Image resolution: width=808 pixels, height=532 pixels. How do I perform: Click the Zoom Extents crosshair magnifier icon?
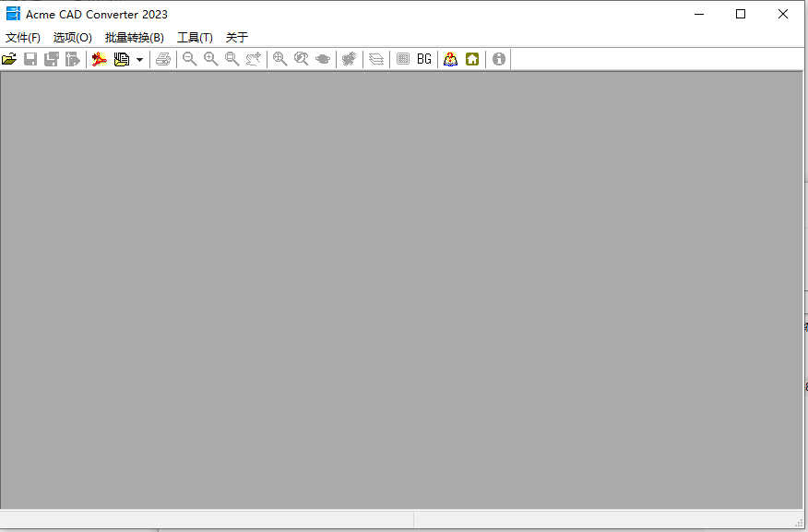279,59
